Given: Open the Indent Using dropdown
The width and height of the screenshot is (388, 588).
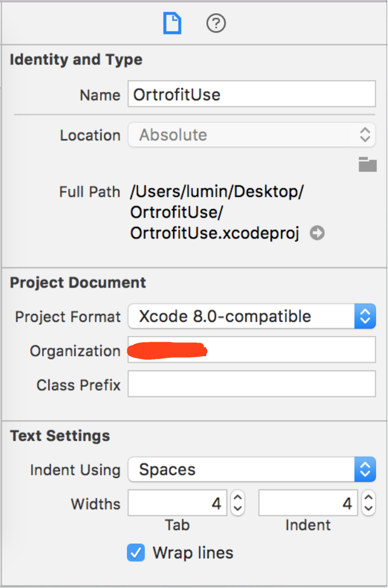Looking at the screenshot, I should (252, 469).
